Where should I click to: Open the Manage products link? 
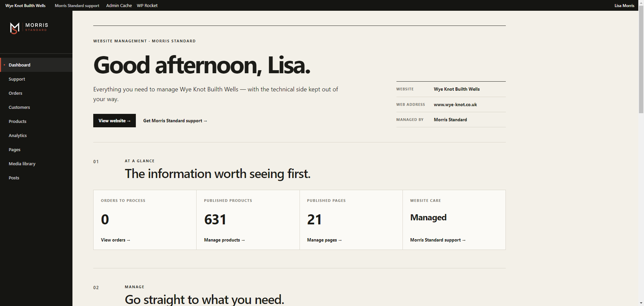point(224,240)
